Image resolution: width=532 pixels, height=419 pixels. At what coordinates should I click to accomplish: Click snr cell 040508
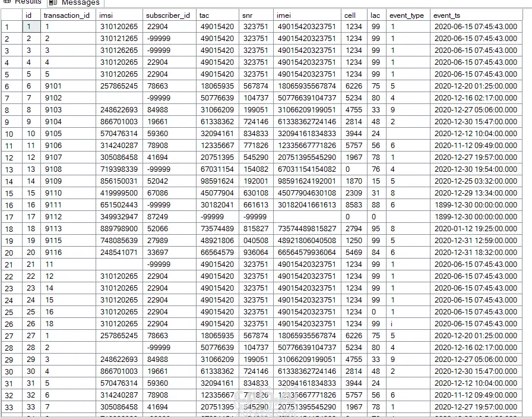[x=256, y=240]
